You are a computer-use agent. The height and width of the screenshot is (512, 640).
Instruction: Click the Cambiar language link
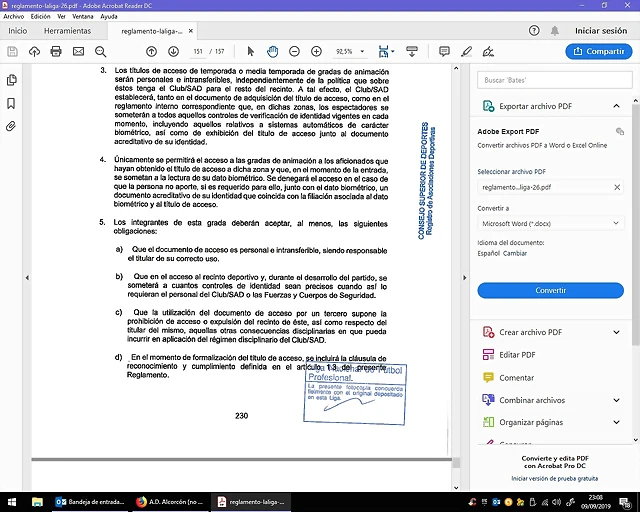(x=515, y=253)
